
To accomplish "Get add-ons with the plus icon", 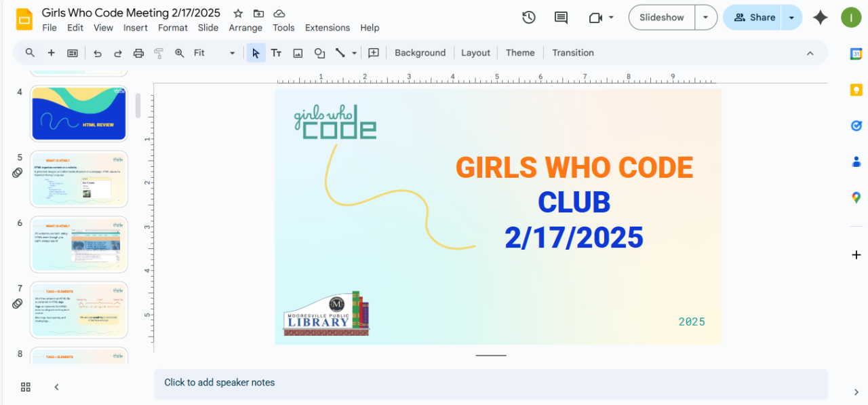I will (856, 255).
